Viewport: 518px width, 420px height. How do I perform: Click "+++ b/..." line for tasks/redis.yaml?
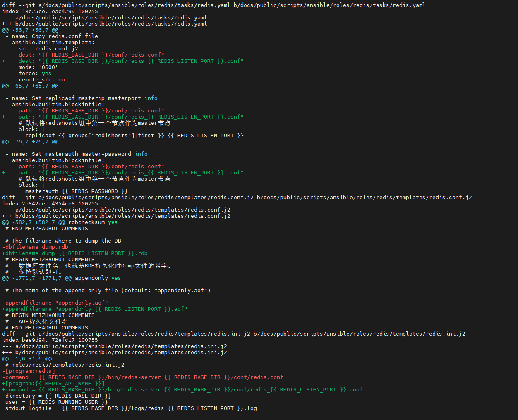[x=105, y=24]
